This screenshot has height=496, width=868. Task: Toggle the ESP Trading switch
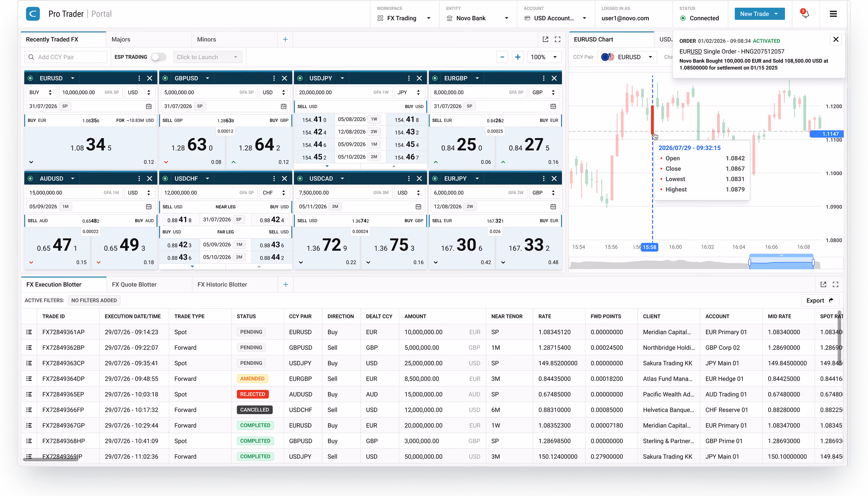158,57
